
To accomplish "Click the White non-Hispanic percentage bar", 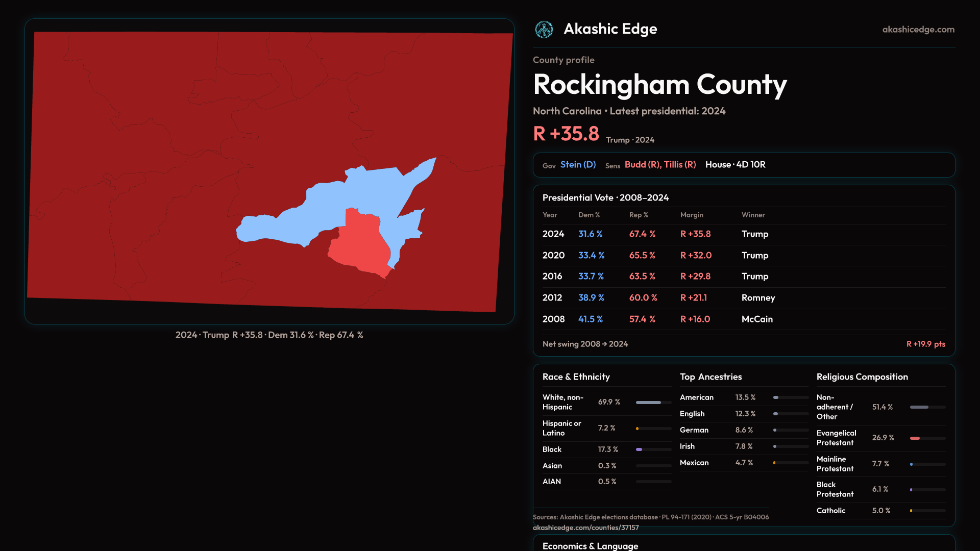I will 648,403.
